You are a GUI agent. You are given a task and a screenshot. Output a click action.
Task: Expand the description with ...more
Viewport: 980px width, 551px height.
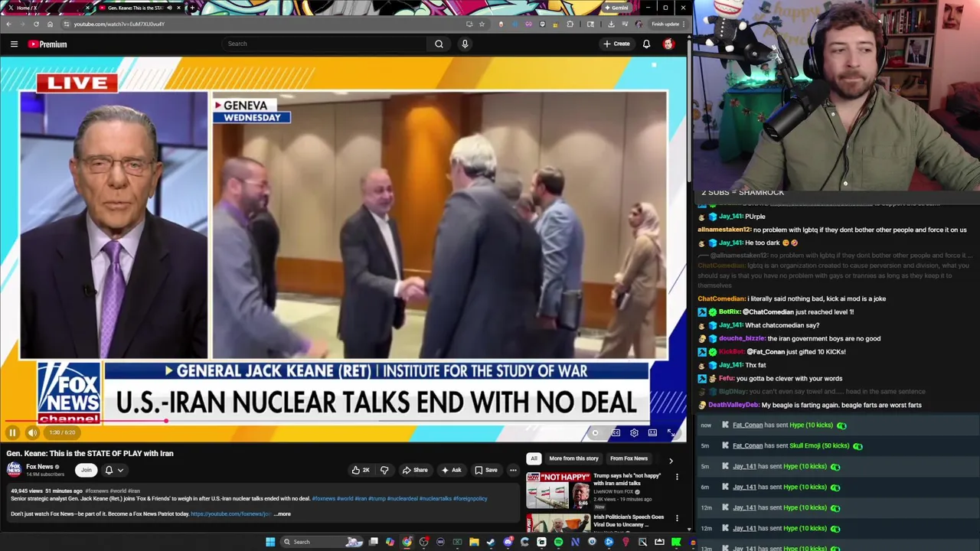coord(282,514)
